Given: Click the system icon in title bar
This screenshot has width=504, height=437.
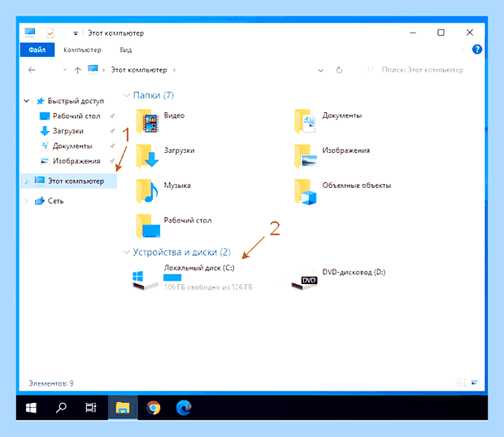Looking at the screenshot, I should (x=30, y=33).
